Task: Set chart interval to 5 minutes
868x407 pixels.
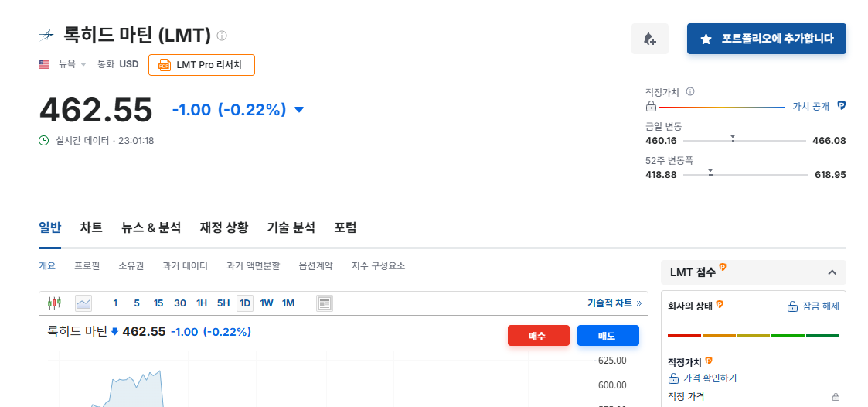Action: pos(137,303)
